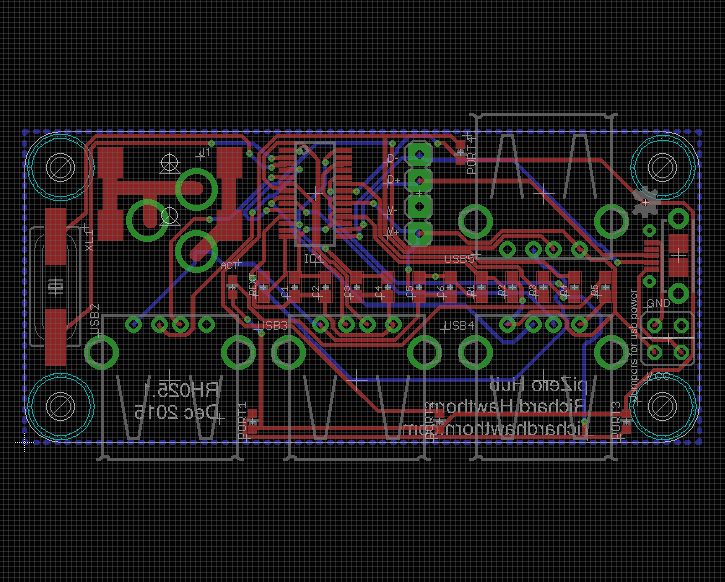
Task: Click the IC1 label text
Action: [x=314, y=260]
